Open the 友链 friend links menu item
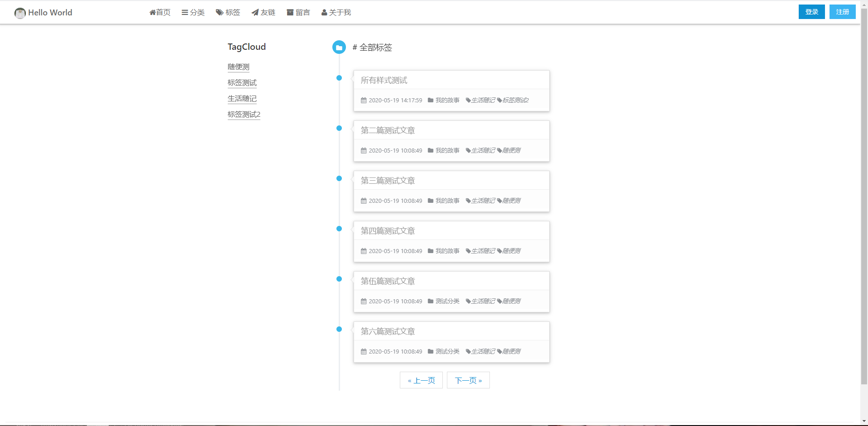The image size is (868, 426). click(264, 12)
